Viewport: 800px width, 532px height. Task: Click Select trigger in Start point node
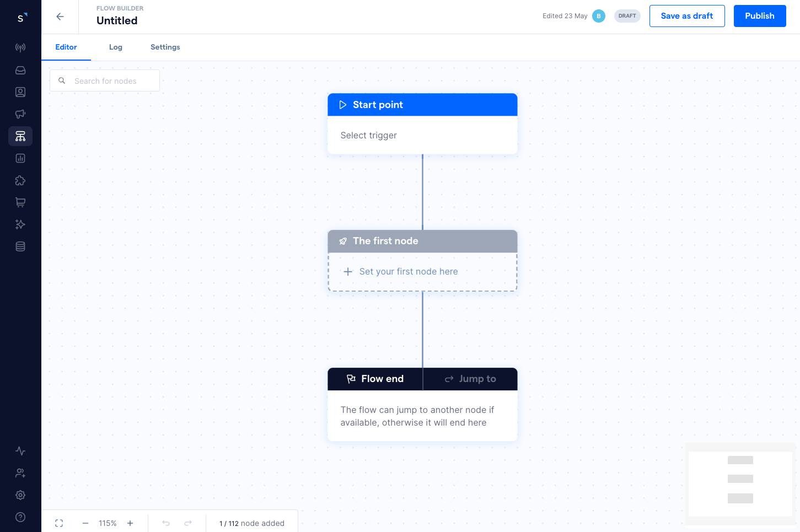(368, 136)
